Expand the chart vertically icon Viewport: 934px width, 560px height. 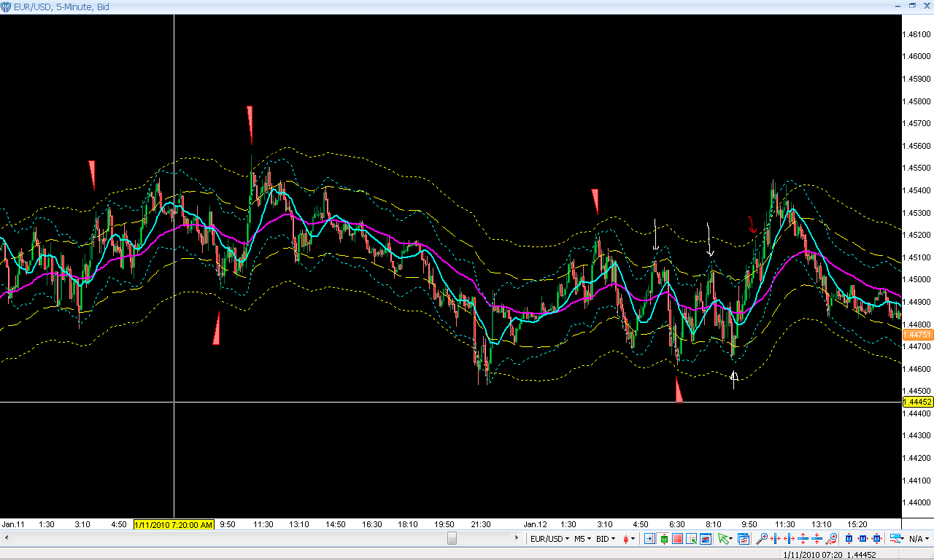[x=803, y=539]
